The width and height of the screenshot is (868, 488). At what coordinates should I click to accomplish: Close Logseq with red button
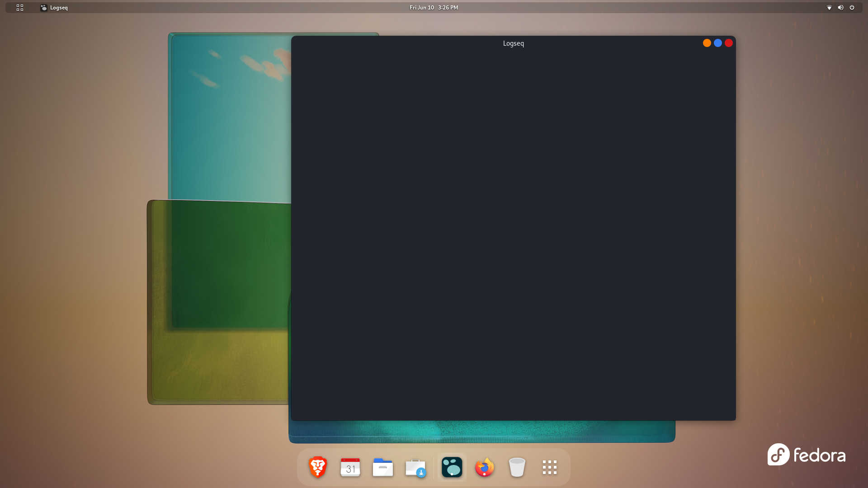(x=729, y=43)
